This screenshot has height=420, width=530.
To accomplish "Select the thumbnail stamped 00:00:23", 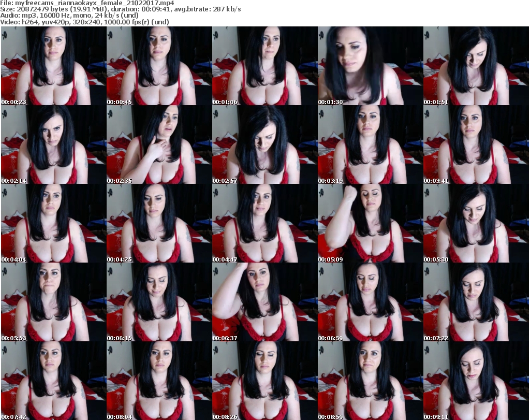I will (53, 66).
